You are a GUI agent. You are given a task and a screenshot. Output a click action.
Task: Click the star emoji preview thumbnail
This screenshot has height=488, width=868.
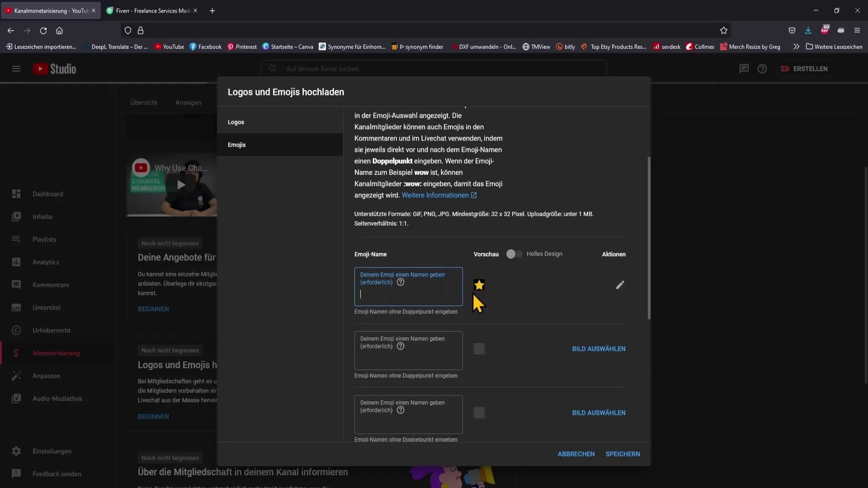pos(479,285)
